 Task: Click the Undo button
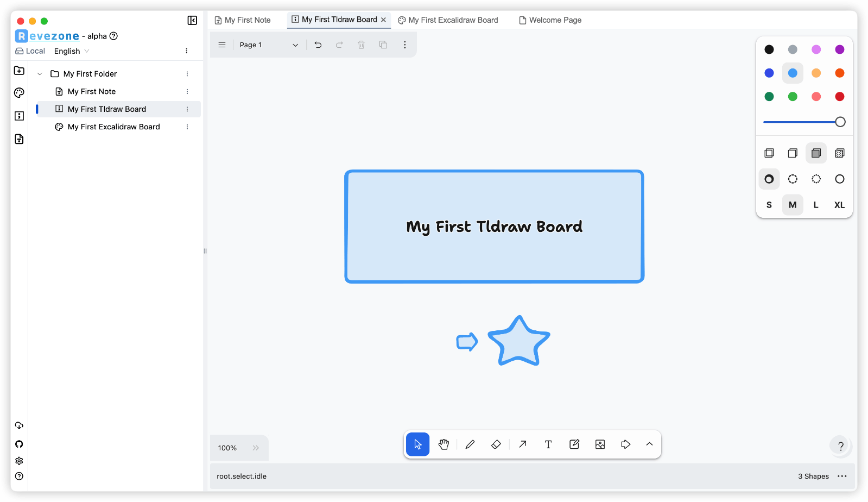pyautogui.click(x=318, y=45)
